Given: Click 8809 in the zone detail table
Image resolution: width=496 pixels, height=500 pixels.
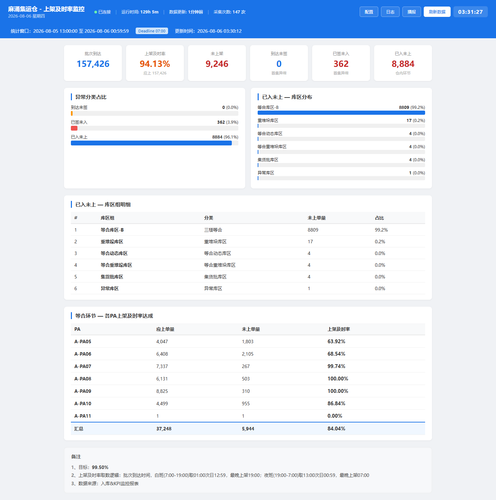Looking at the screenshot, I should 313,230.
